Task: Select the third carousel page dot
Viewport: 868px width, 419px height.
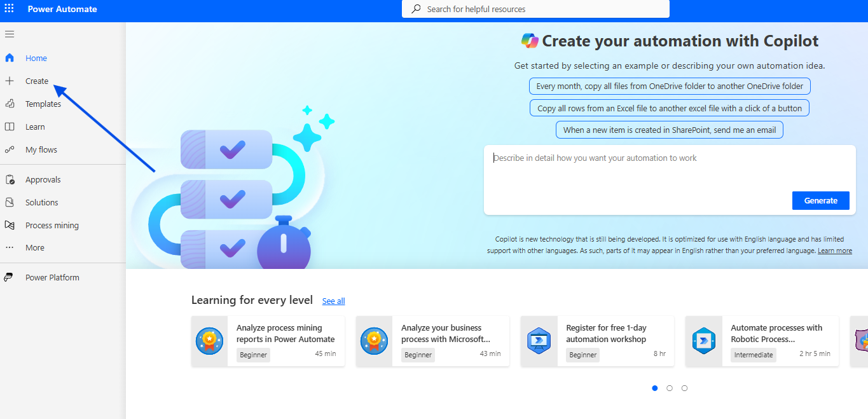Action: tap(684, 388)
